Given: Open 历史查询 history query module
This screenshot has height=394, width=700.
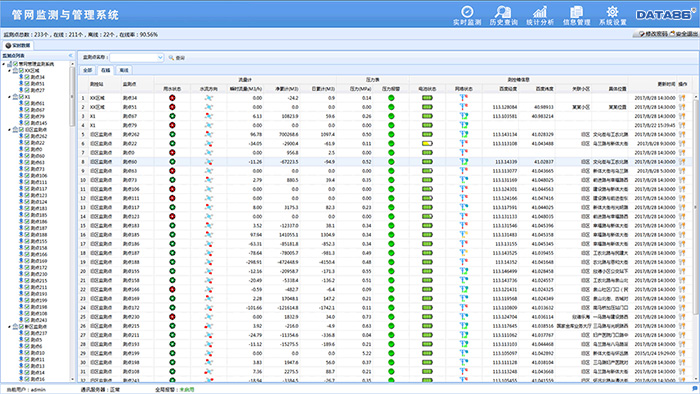Looking at the screenshot, I should point(503,15).
